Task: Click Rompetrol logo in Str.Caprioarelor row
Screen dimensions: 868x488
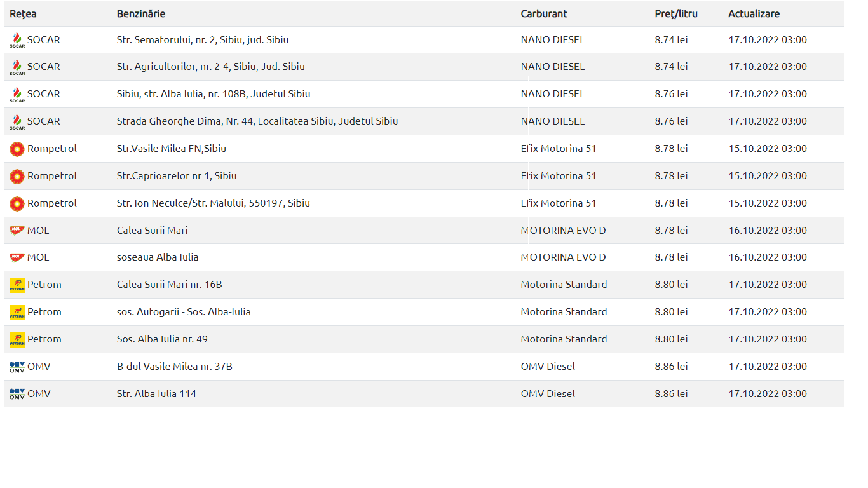Action: click(x=17, y=176)
